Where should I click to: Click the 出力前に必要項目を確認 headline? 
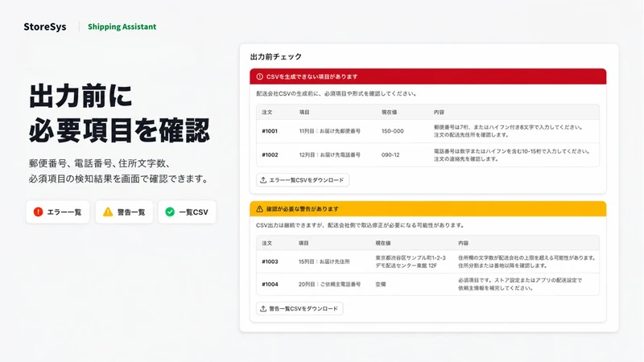pos(119,113)
